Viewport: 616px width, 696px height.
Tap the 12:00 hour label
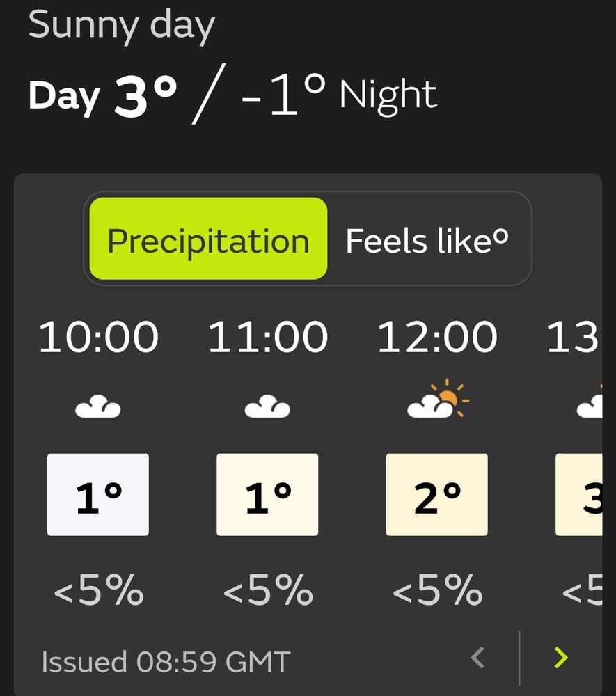(x=438, y=337)
